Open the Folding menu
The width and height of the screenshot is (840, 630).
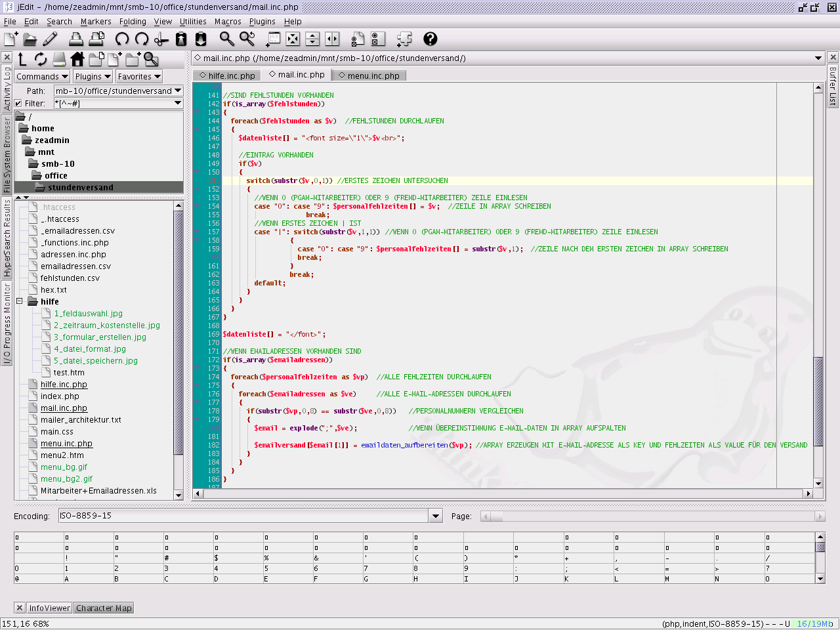pos(133,22)
